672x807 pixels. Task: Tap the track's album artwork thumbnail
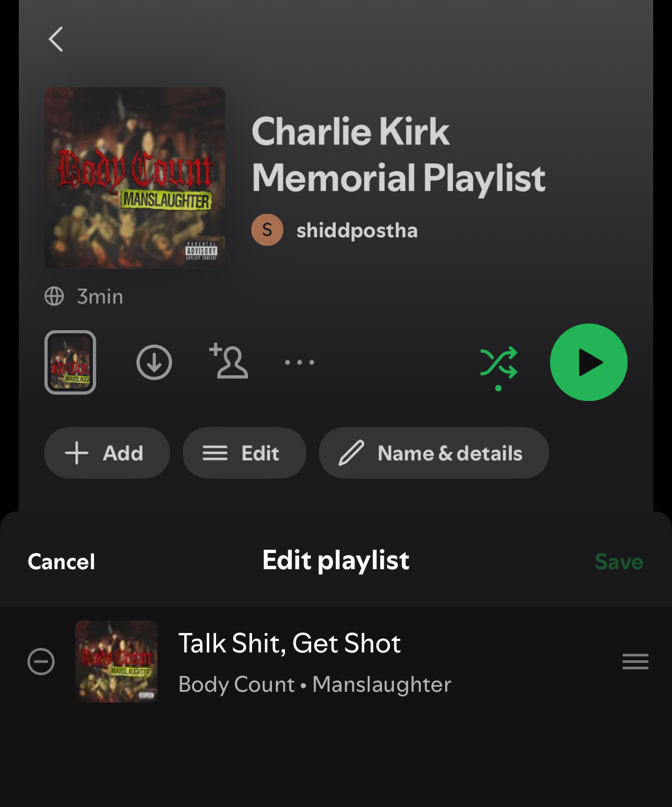click(116, 661)
